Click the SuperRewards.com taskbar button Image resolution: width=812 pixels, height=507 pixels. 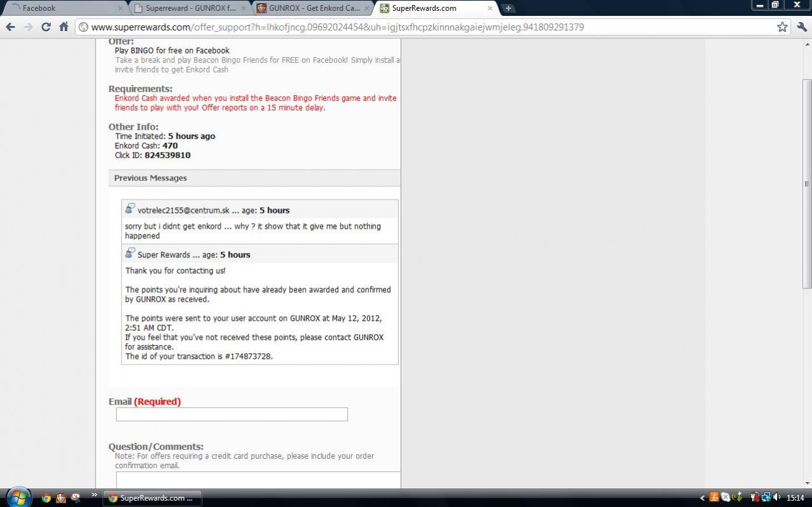153,498
